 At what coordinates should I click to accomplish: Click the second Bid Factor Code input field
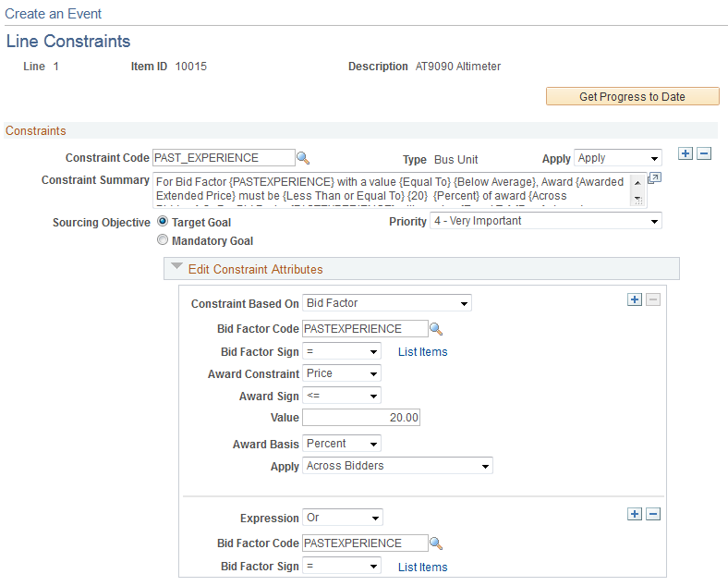point(366,543)
